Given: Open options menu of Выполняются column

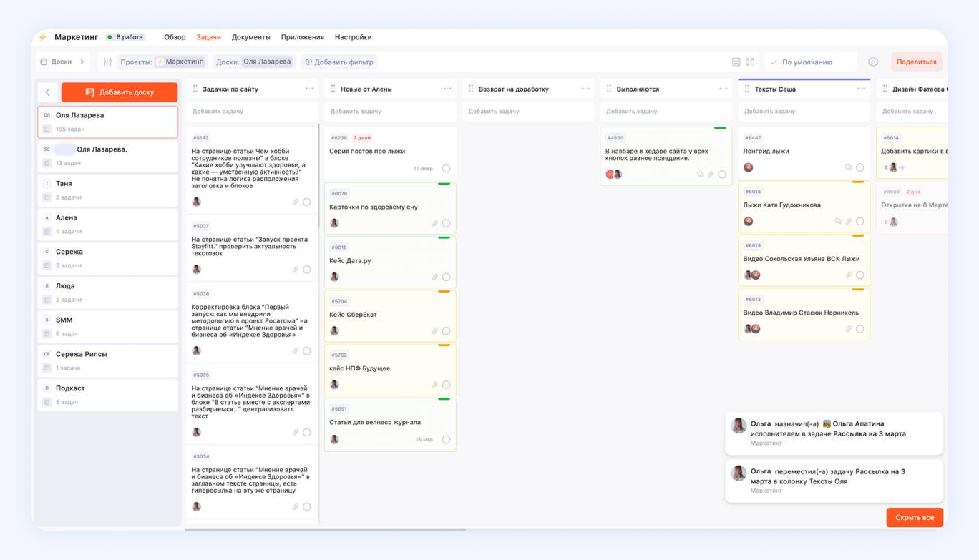Looking at the screenshot, I should 723,89.
